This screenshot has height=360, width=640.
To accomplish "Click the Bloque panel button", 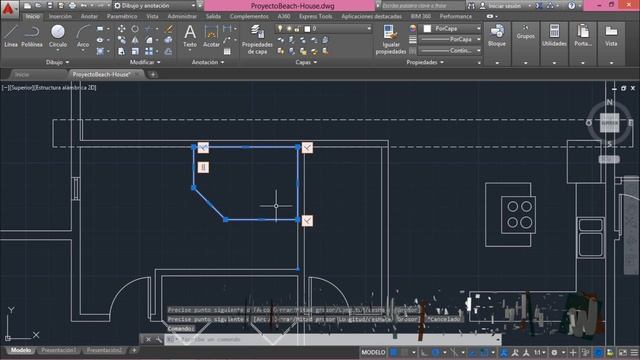I will tap(497, 43).
